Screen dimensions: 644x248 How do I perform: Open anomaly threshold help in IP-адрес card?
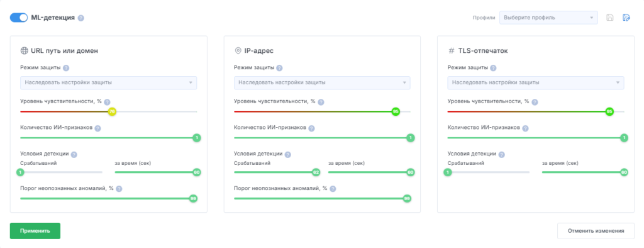[x=333, y=189]
